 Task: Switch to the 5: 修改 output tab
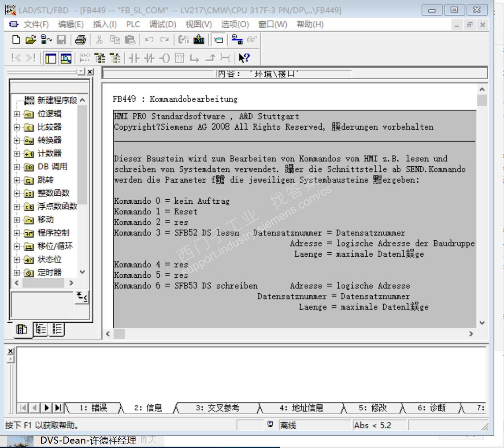(x=373, y=408)
